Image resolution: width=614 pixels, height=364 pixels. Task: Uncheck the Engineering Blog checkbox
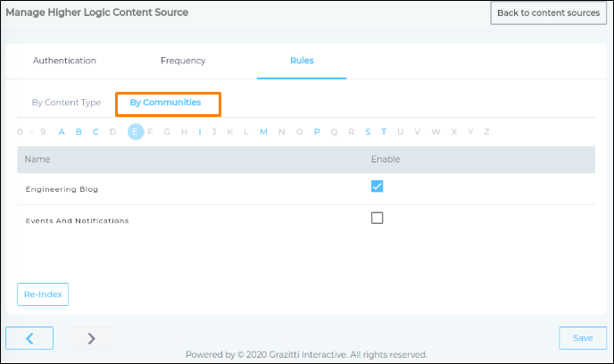click(377, 186)
